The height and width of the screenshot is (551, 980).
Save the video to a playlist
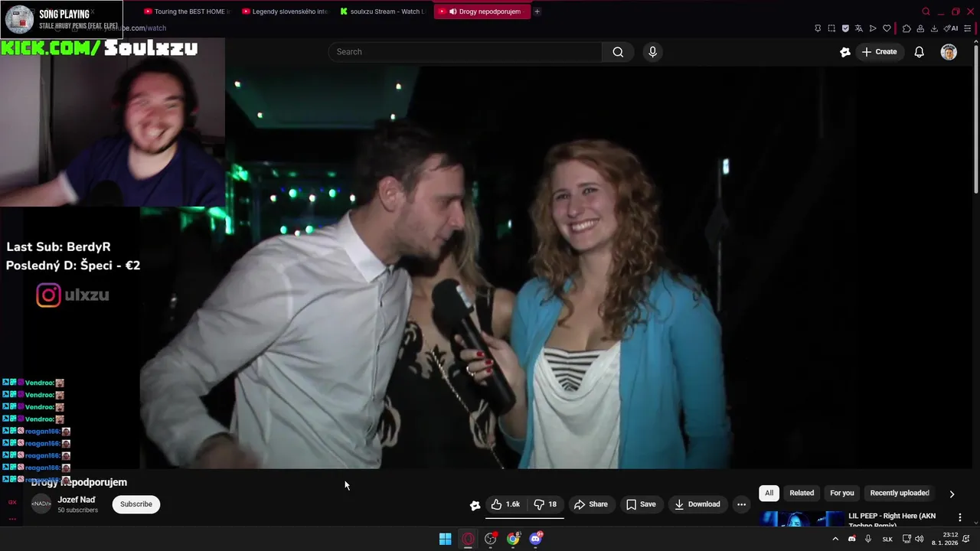coord(641,504)
